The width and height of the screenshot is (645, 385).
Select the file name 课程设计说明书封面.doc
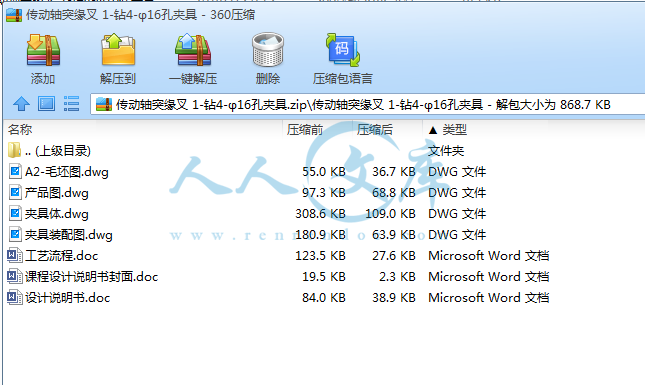(x=91, y=277)
